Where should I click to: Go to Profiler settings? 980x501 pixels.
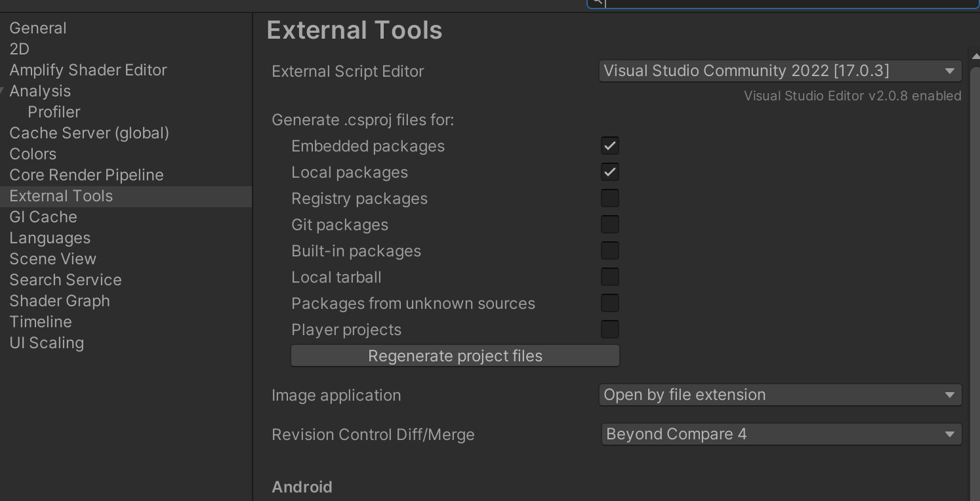(54, 112)
